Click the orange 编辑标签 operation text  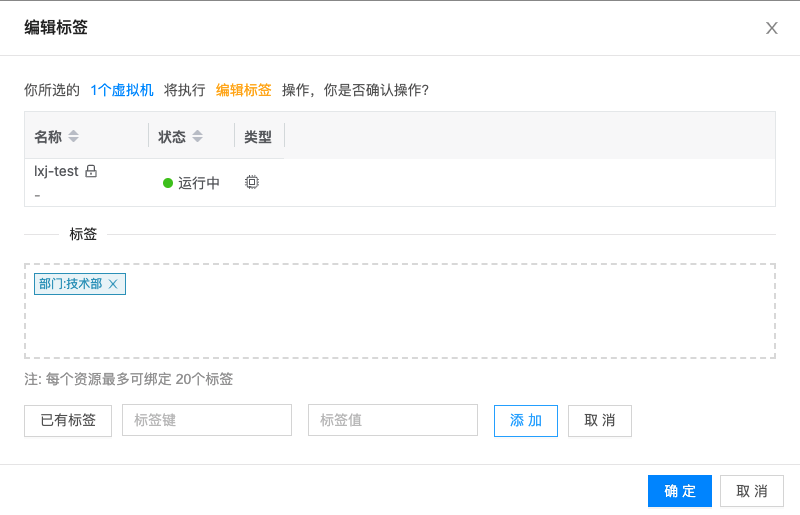[243, 90]
